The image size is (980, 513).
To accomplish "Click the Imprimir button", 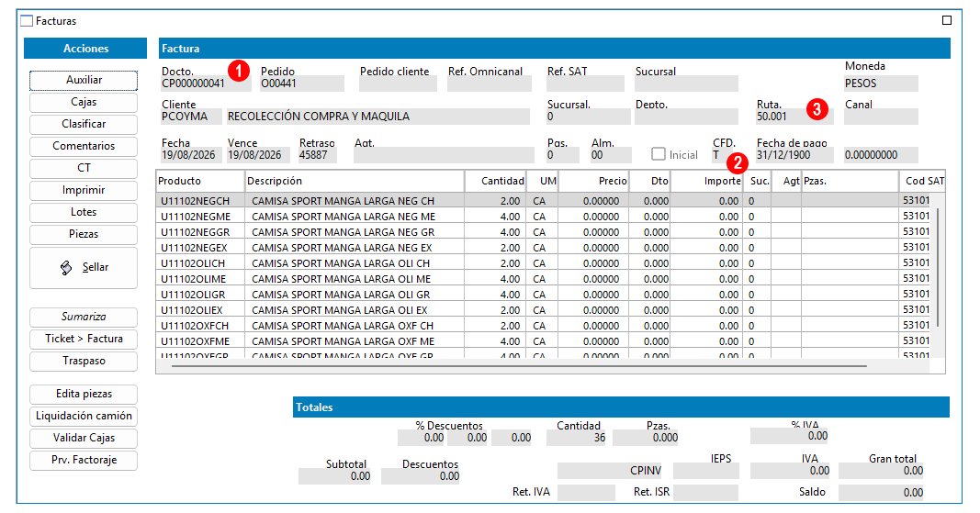I will 84,190.
